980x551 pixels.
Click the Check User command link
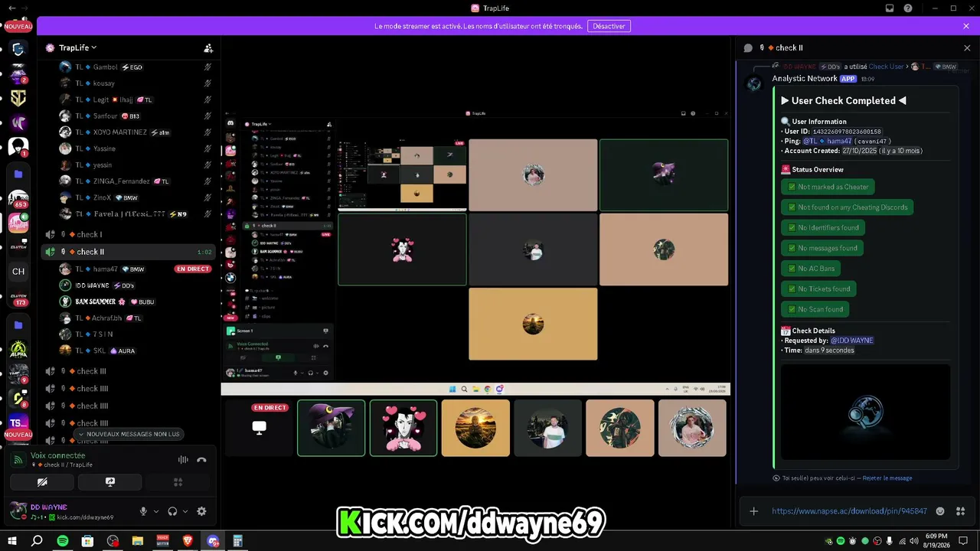(x=886, y=67)
